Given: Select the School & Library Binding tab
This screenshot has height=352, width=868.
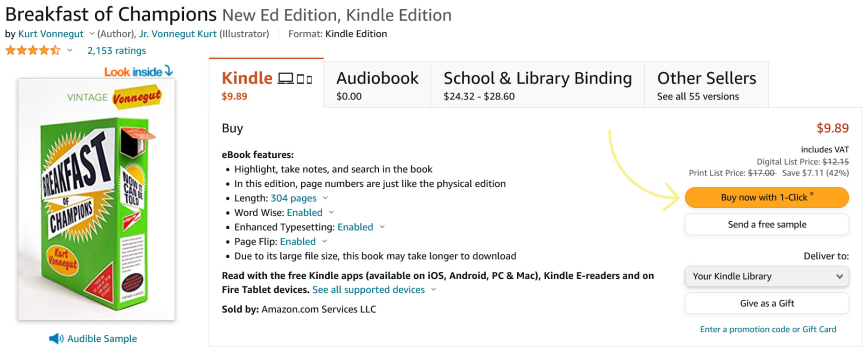Looking at the screenshot, I should pos(537,84).
